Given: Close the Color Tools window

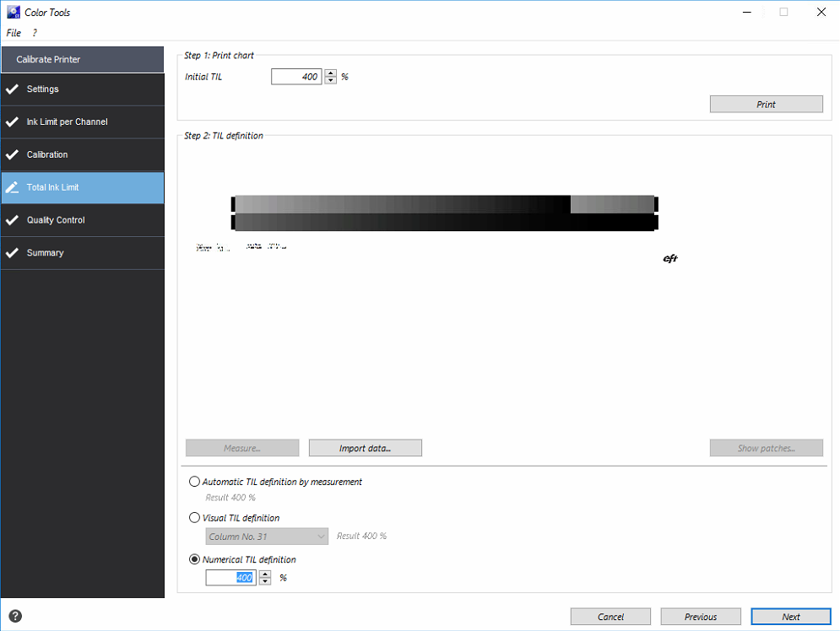Looking at the screenshot, I should coord(821,12).
